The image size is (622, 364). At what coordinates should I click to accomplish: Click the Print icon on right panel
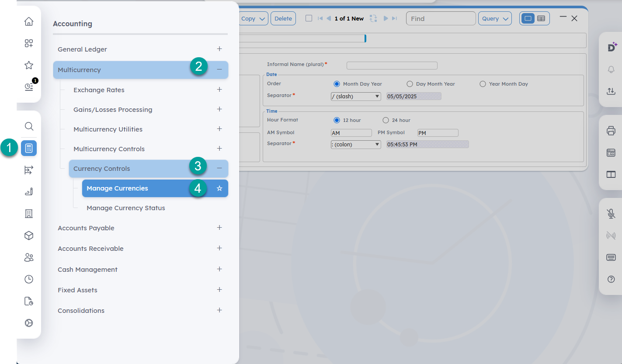611,131
